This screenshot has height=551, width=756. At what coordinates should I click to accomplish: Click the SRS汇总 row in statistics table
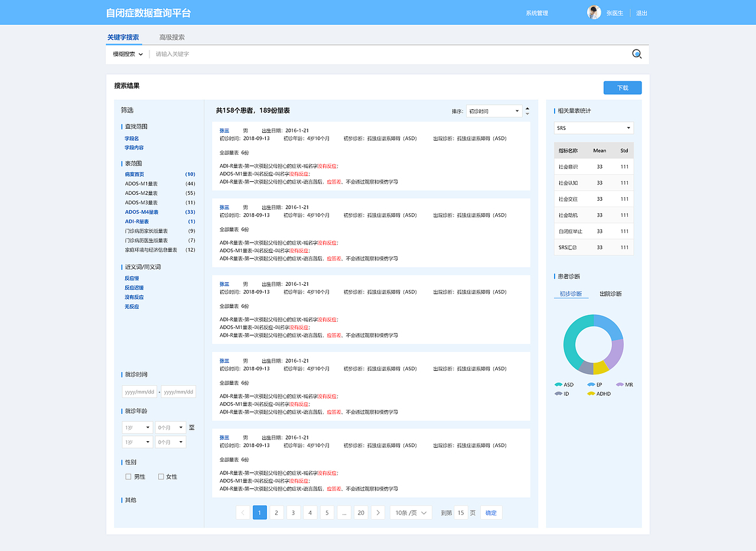pos(594,247)
